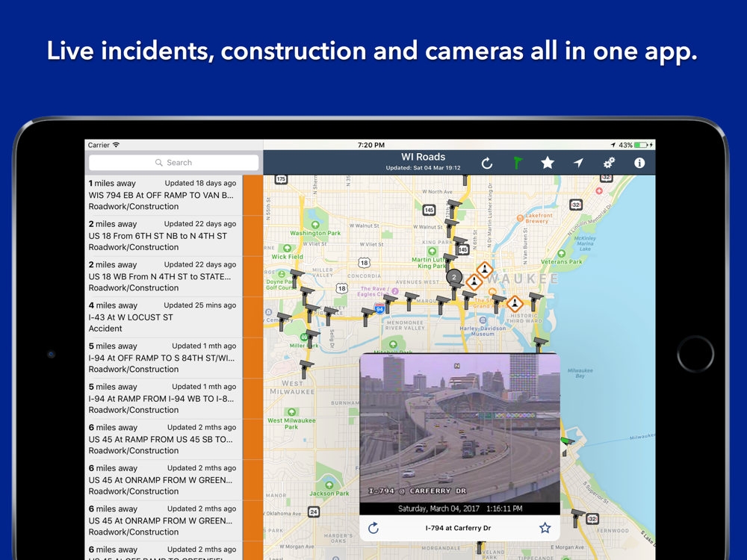This screenshot has width=747, height=560.
Task: Open favorites with the white star icon
Action: pyautogui.click(x=548, y=163)
